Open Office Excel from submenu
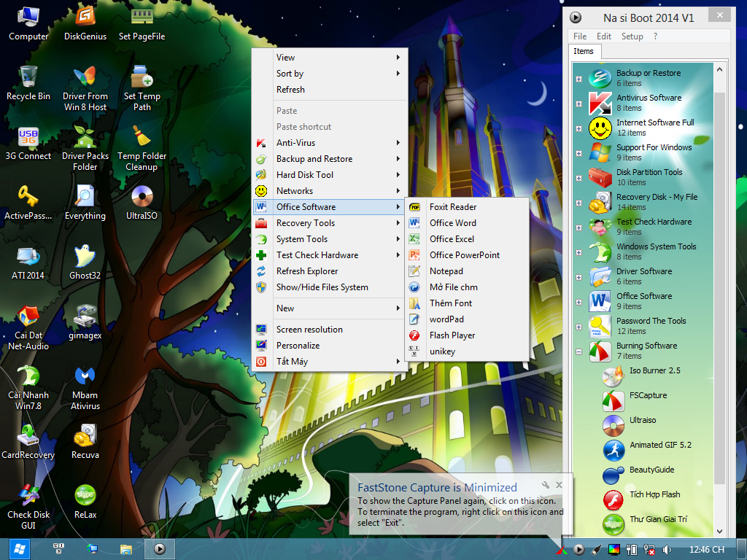 pyautogui.click(x=467, y=239)
